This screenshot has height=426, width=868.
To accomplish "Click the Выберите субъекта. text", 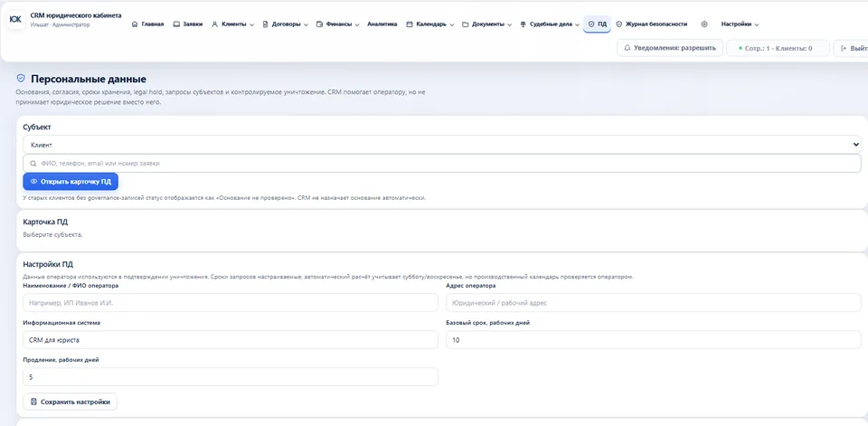I will (x=52, y=234).
